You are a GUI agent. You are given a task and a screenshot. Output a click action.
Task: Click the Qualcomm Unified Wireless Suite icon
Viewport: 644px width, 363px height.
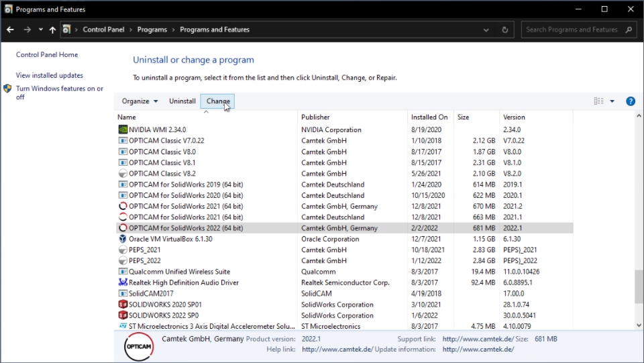(123, 272)
